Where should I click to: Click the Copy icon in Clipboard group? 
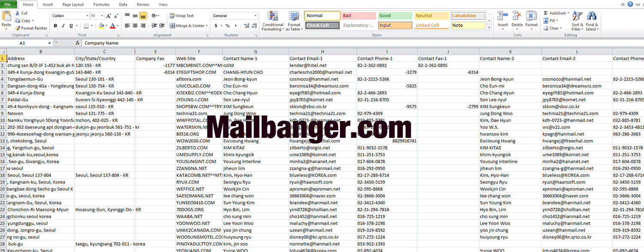point(18,21)
